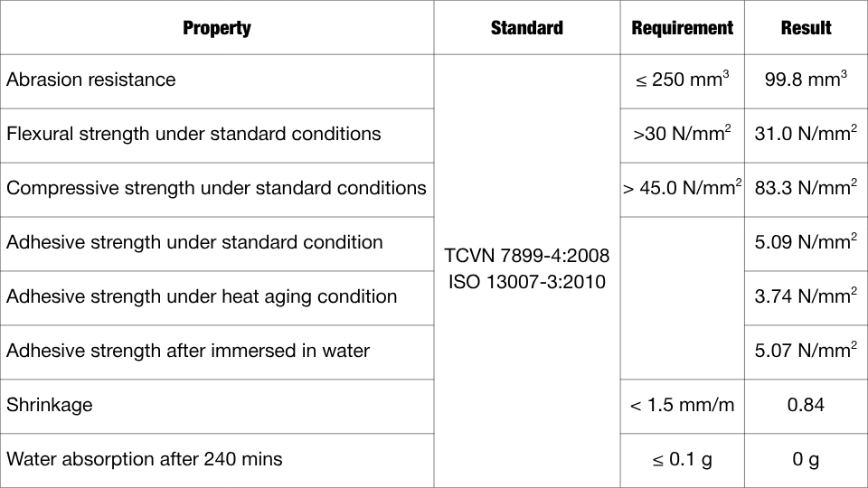Select the Standard column header

pos(526,28)
